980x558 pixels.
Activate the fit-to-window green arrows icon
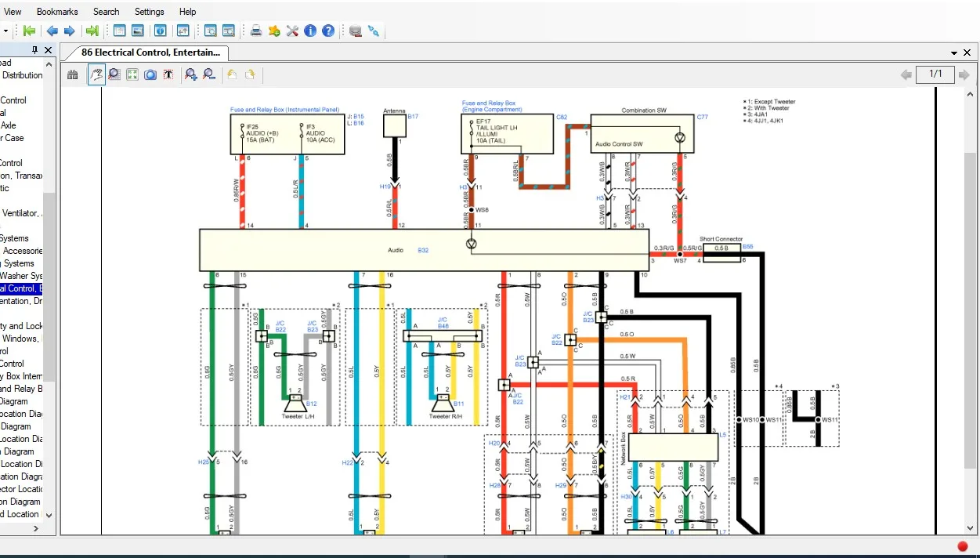pyautogui.click(x=132, y=74)
